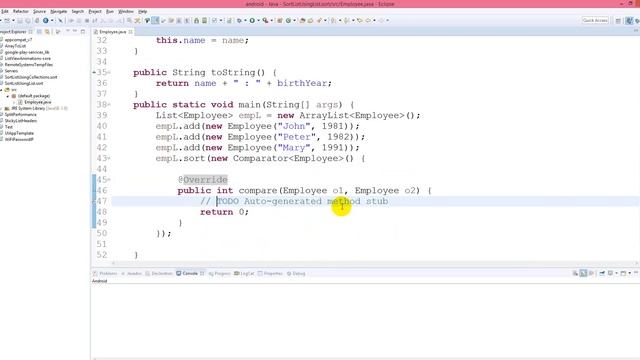Collapse the (default package) node
The image size is (640, 360).
click(7, 96)
